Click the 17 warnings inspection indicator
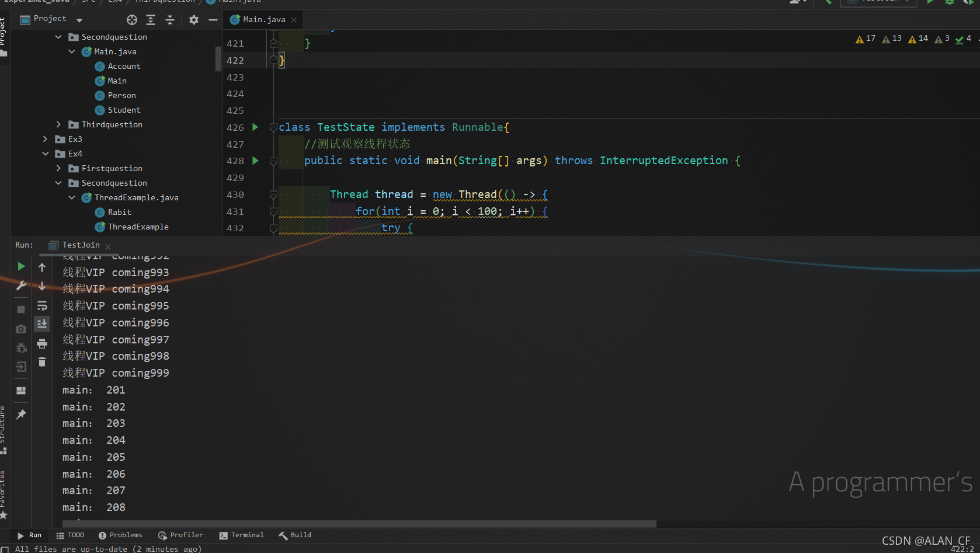 [x=866, y=39]
